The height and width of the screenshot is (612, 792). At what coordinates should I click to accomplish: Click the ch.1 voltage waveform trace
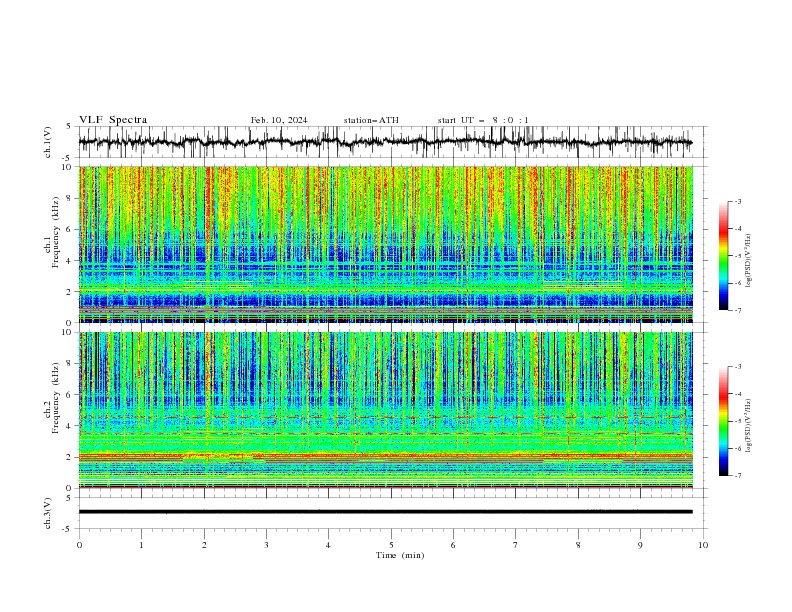pos(385,142)
